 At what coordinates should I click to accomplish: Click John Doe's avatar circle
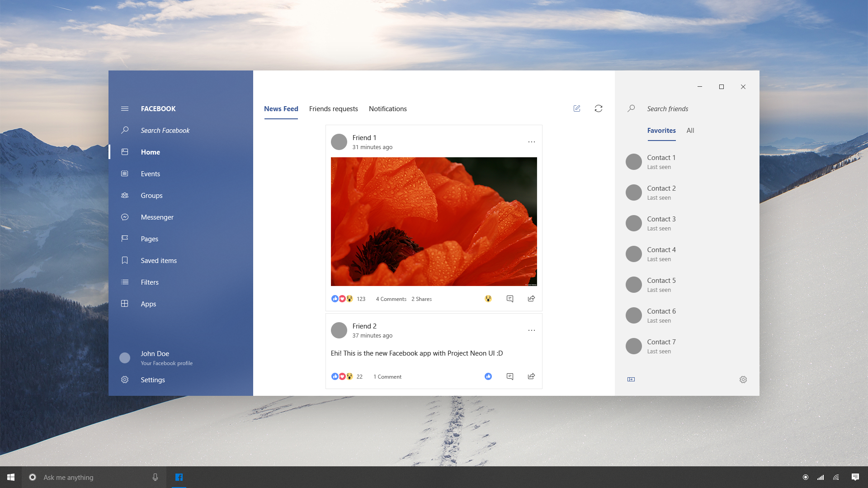pyautogui.click(x=125, y=358)
